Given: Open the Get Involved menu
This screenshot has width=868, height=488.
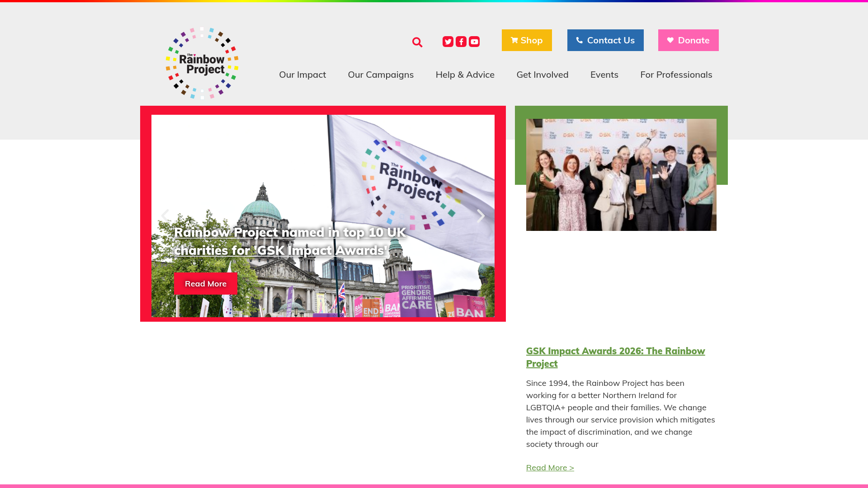Looking at the screenshot, I should click(x=542, y=75).
